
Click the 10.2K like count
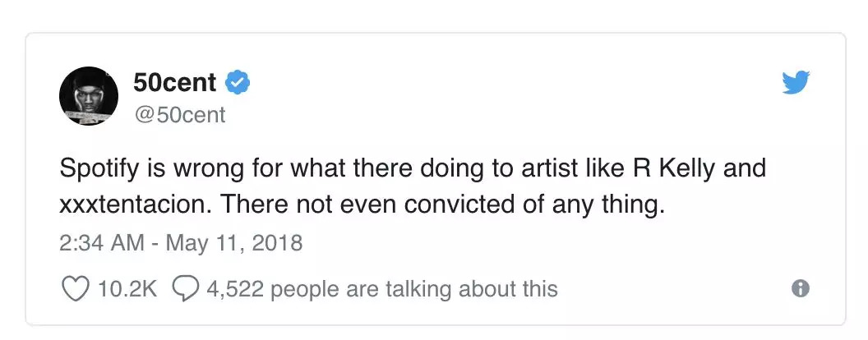pos(125,288)
